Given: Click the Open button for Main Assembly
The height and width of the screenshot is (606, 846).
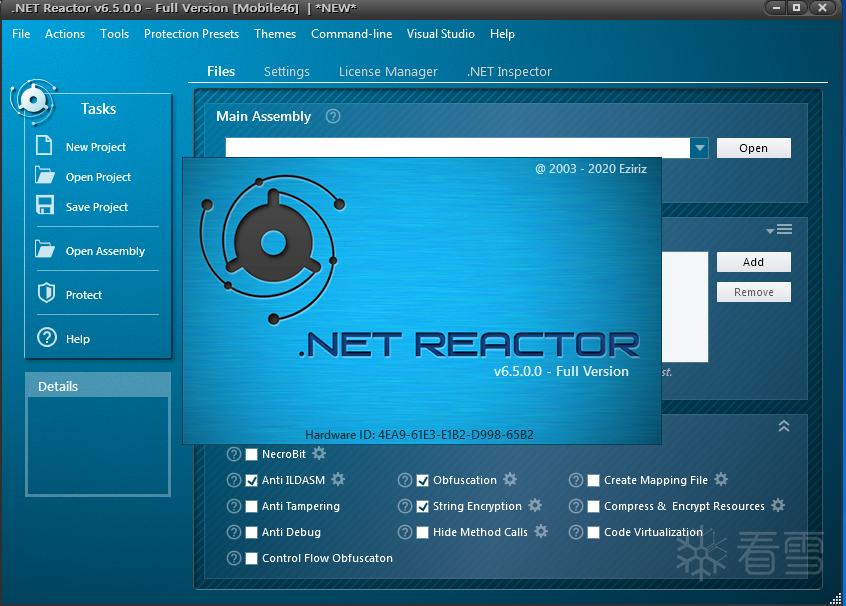Looking at the screenshot, I should [753, 148].
